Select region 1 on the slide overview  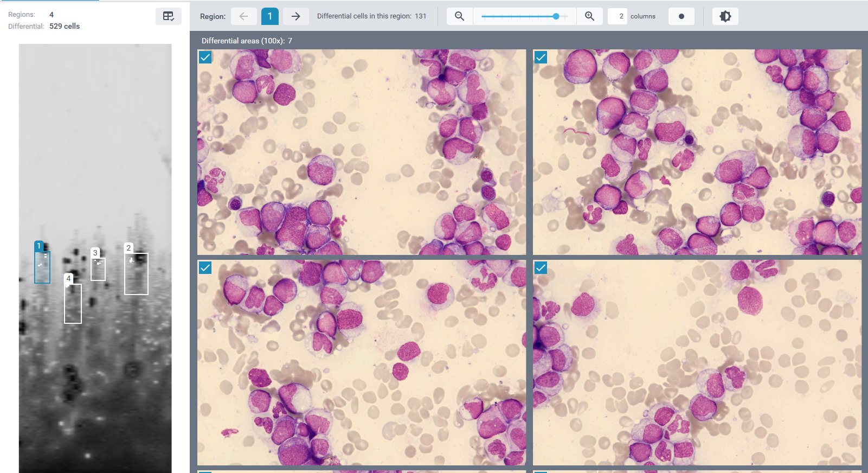[x=42, y=267]
